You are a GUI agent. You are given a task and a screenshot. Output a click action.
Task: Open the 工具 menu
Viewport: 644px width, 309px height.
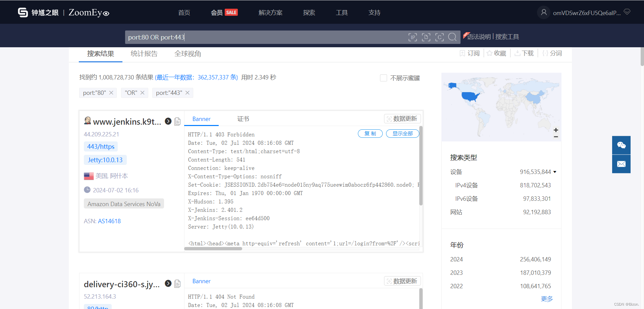pyautogui.click(x=342, y=12)
